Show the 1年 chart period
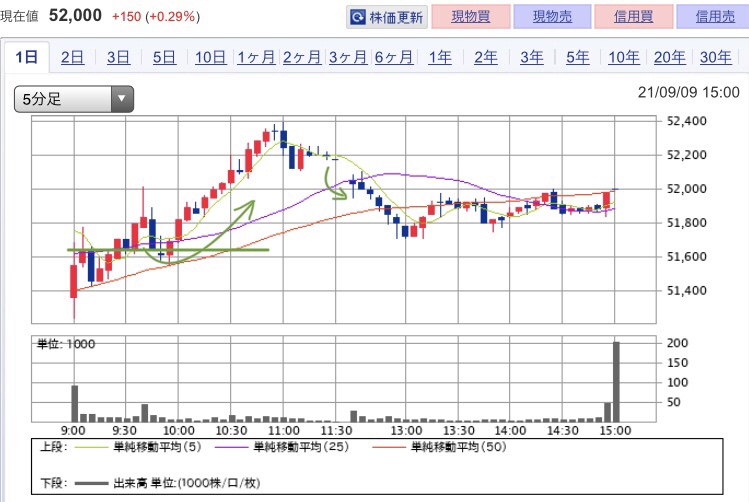The width and height of the screenshot is (749, 502). [x=439, y=57]
